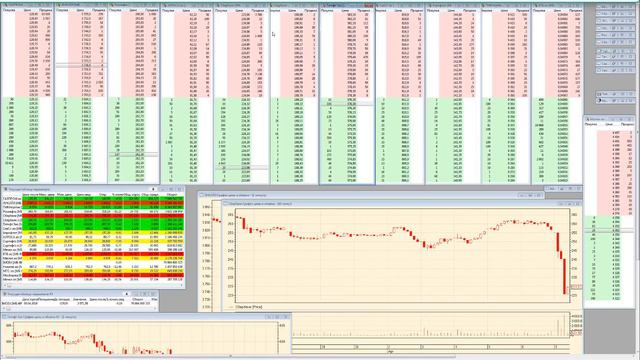Click the time axis under the volume pane
Image resolution: width=640 pixels, height=360 pixels.
coord(431,347)
